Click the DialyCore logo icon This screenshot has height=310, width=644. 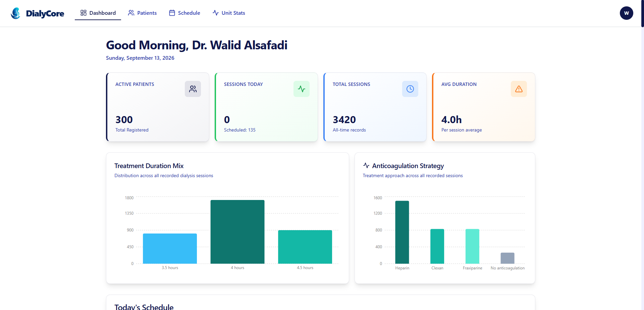click(15, 13)
